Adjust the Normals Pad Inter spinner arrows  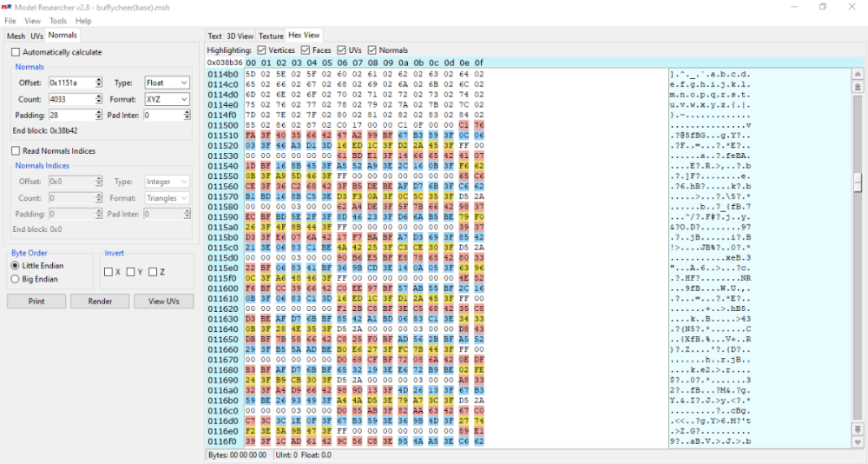[x=187, y=116]
